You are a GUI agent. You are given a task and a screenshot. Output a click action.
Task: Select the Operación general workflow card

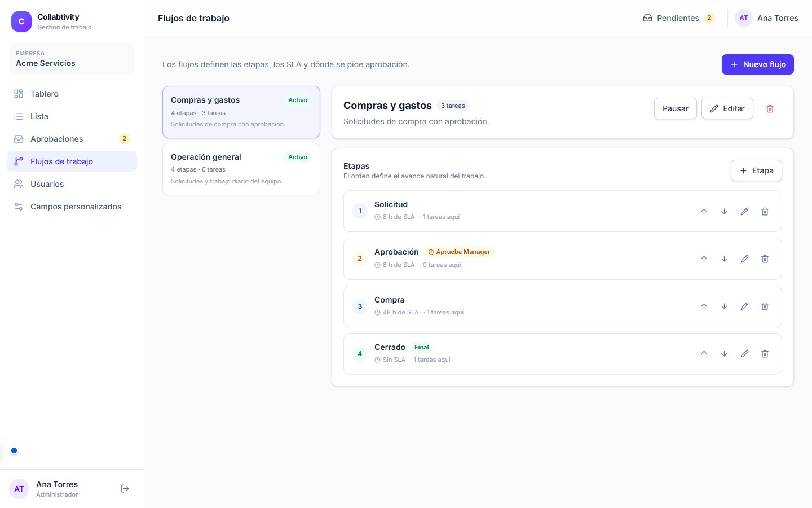click(x=241, y=169)
